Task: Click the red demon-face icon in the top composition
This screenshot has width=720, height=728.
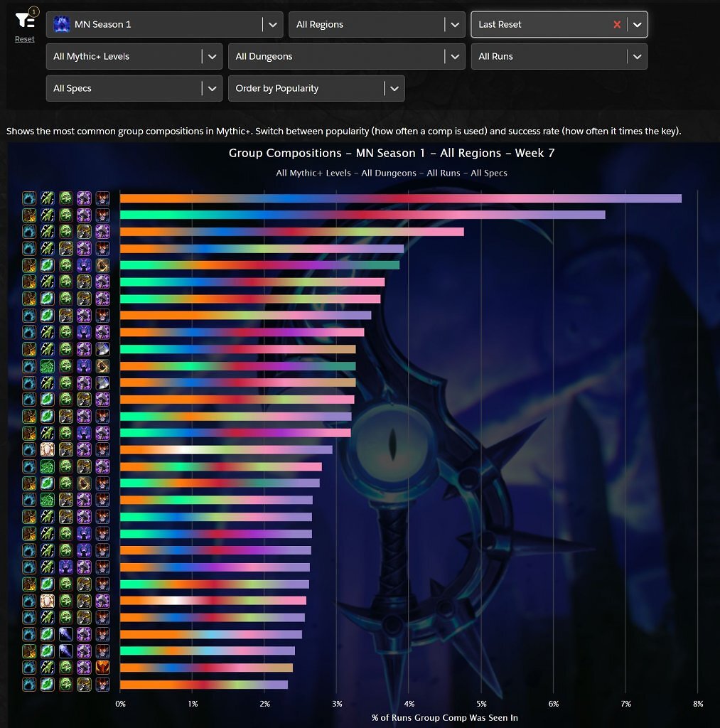Action: [x=102, y=198]
